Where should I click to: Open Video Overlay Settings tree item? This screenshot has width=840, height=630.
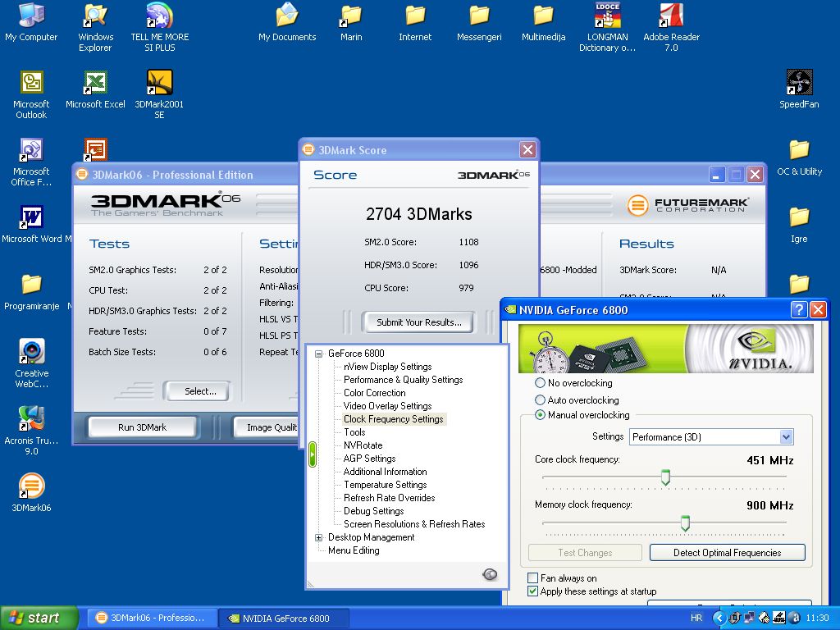[x=388, y=406]
